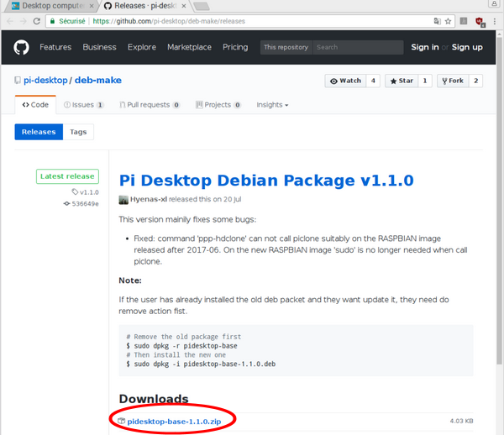This screenshot has height=435, width=504.
Task: Click the Releases button
Action: tap(39, 132)
